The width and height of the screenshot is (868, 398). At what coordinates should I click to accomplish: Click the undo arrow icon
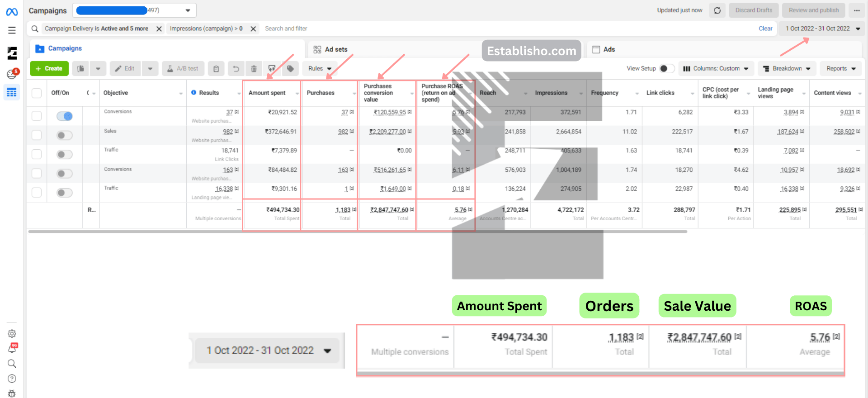click(x=236, y=69)
